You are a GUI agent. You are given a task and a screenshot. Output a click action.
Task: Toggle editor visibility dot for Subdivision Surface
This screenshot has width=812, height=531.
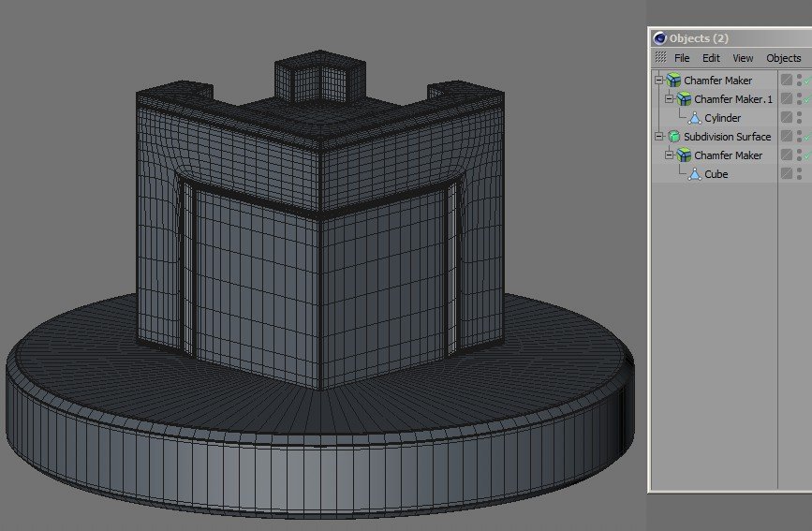coord(799,133)
